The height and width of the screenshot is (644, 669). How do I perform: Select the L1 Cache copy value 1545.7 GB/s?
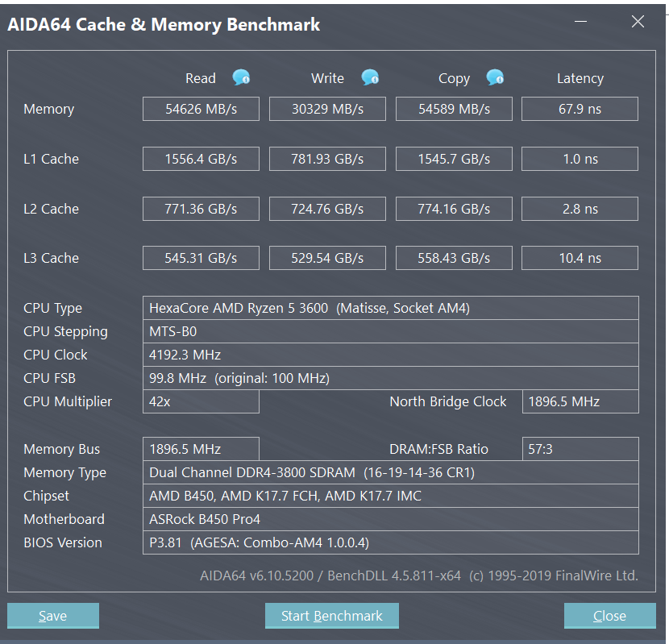(454, 159)
